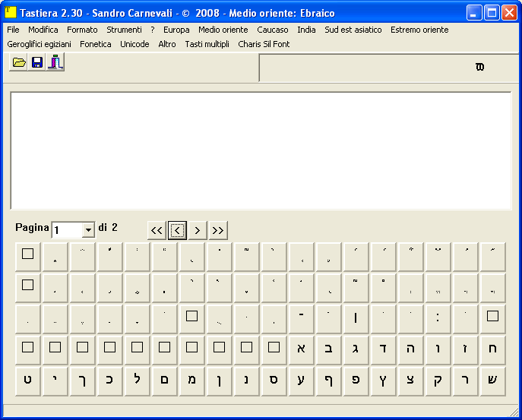Open the Tasti multipli menu
This screenshot has height=420, width=522.
(207, 44)
